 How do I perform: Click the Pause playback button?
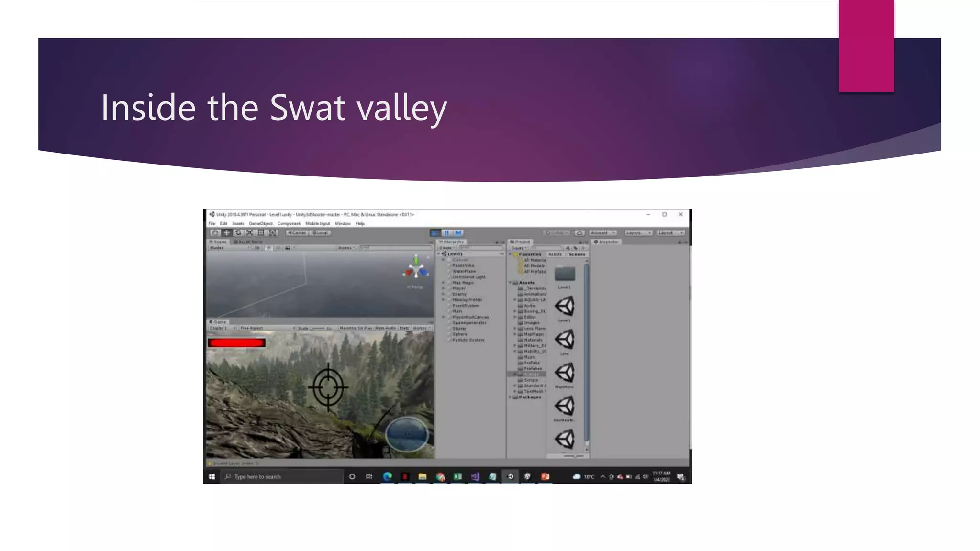446,233
